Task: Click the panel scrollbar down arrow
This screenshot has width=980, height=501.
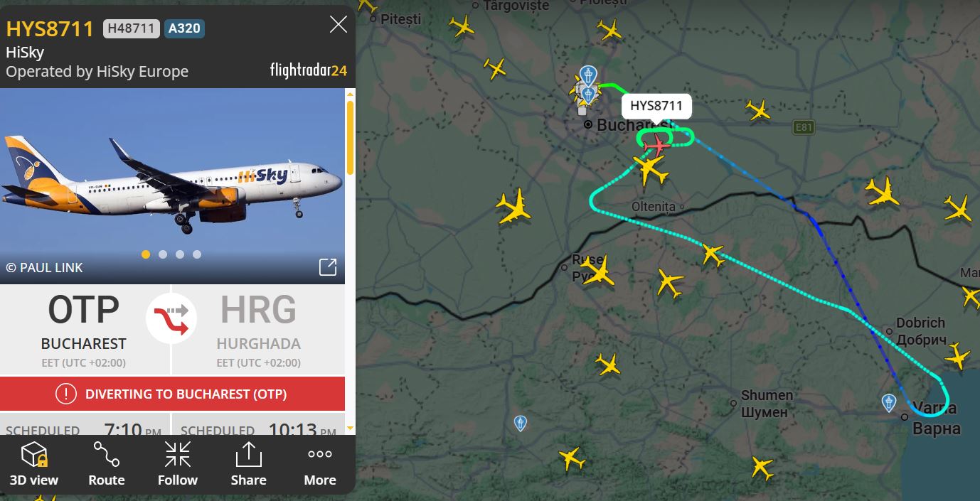Action: [350, 429]
